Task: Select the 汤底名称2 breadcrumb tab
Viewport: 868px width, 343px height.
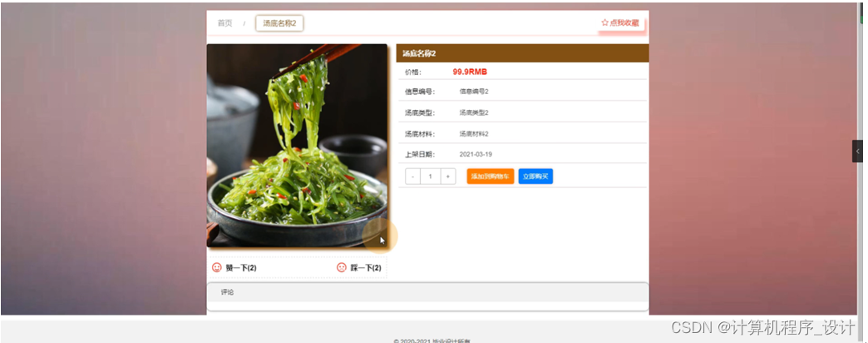Action: (x=279, y=23)
